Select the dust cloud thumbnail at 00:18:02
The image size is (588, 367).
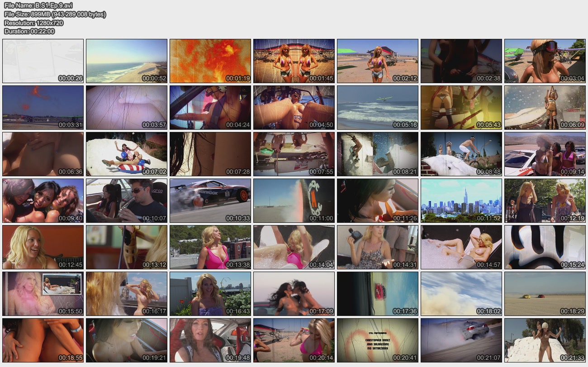pos(461,294)
